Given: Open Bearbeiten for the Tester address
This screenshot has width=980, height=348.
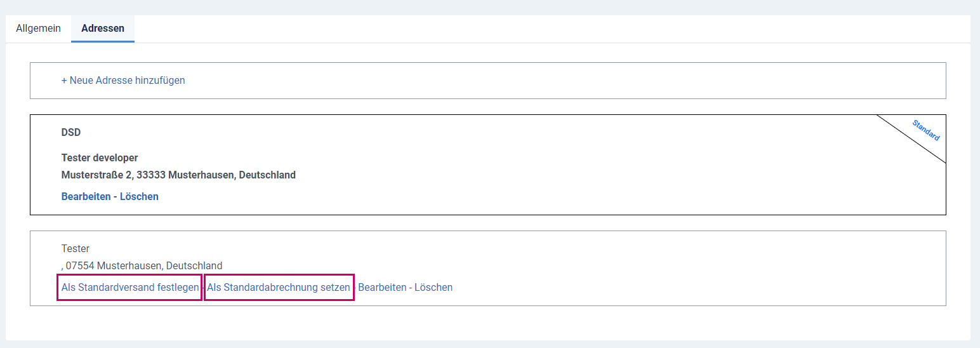Looking at the screenshot, I should [382, 287].
